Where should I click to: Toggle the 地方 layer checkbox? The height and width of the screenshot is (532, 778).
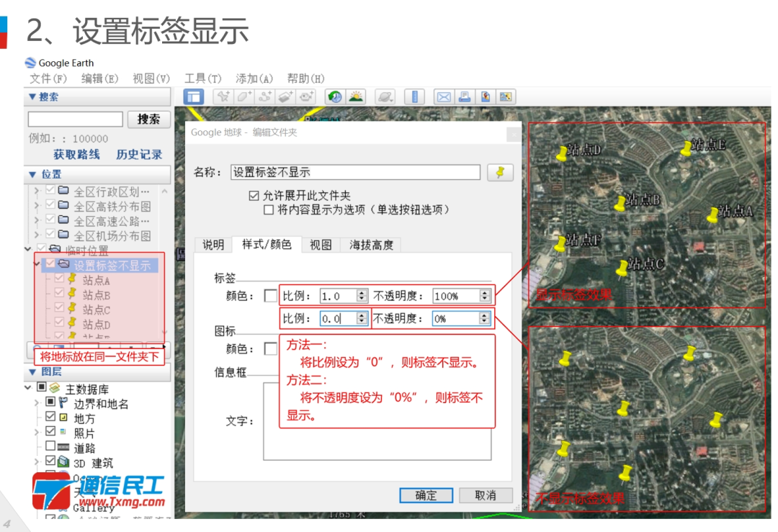50,417
